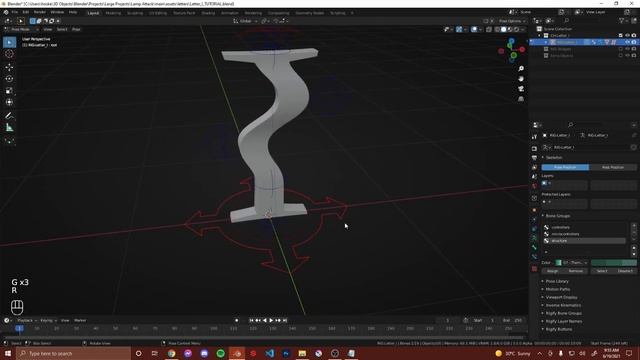The height and width of the screenshot is (360, 640).
Task: Click the Pose Position button
Action: pos(565,167)
